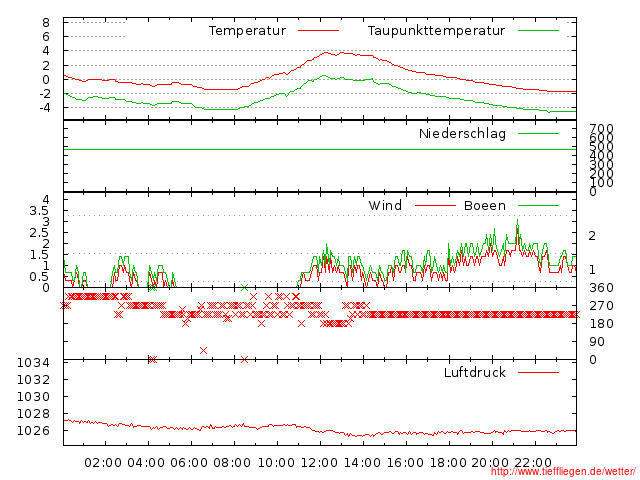Click the 1032 pressure axis value
Screen dimensions: 640x480
(33, 380)
